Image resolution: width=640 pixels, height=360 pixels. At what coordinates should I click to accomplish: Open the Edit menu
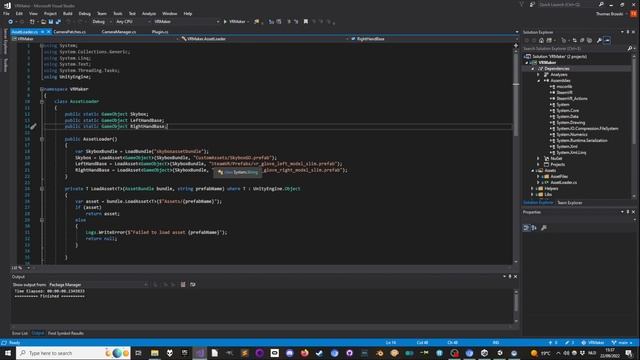pyautogui.click(x=19, y=13)
